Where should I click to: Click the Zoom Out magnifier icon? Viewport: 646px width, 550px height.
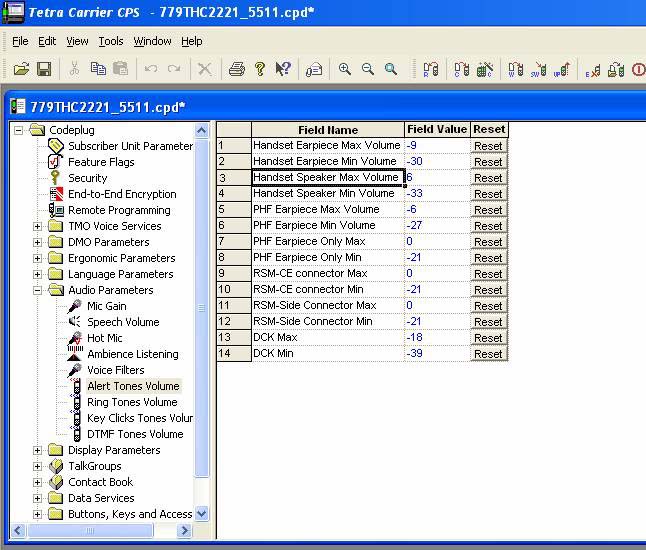[x=368, y=69]
